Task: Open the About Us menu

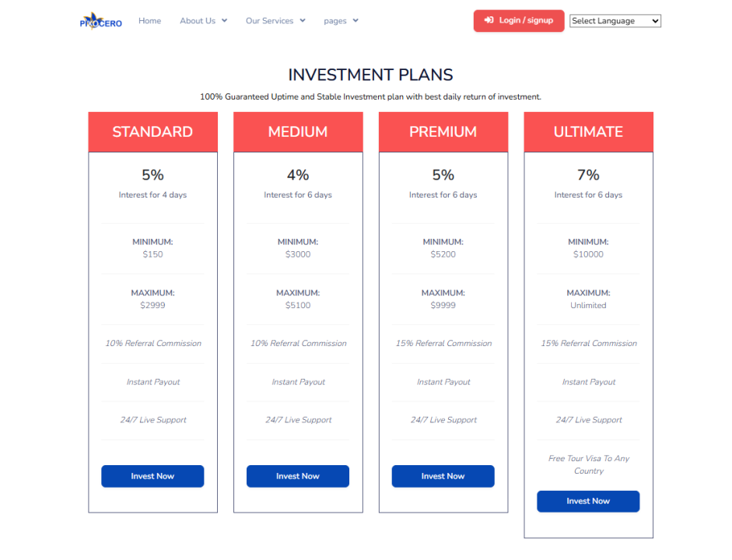Action: click(x=198, y=20)
